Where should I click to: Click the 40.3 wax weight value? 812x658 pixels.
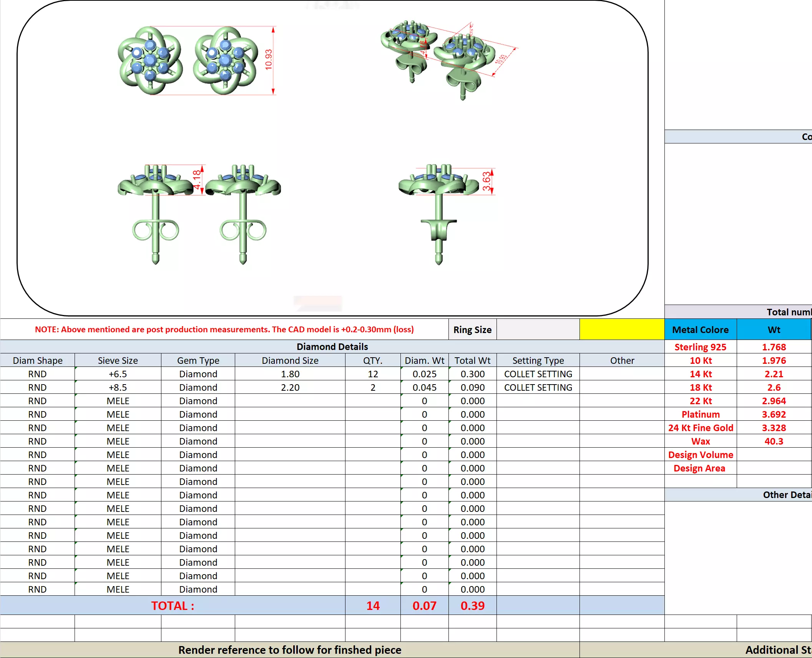(x=774, y=441)
